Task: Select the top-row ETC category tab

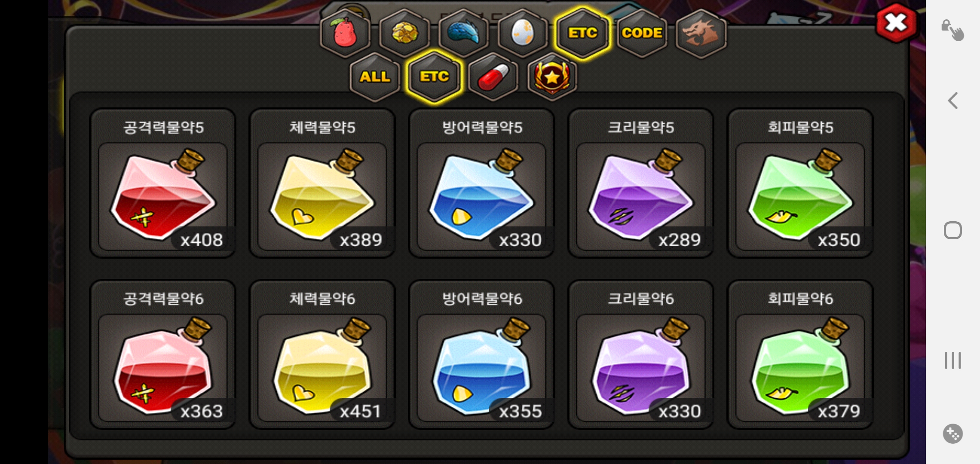Action: [582, 34]
